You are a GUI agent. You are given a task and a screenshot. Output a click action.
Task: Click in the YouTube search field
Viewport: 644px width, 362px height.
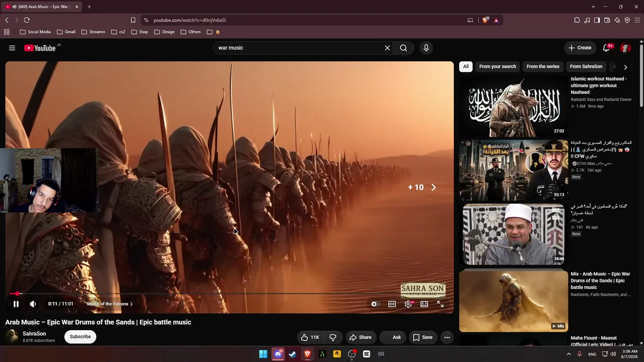tap(299, 48)
